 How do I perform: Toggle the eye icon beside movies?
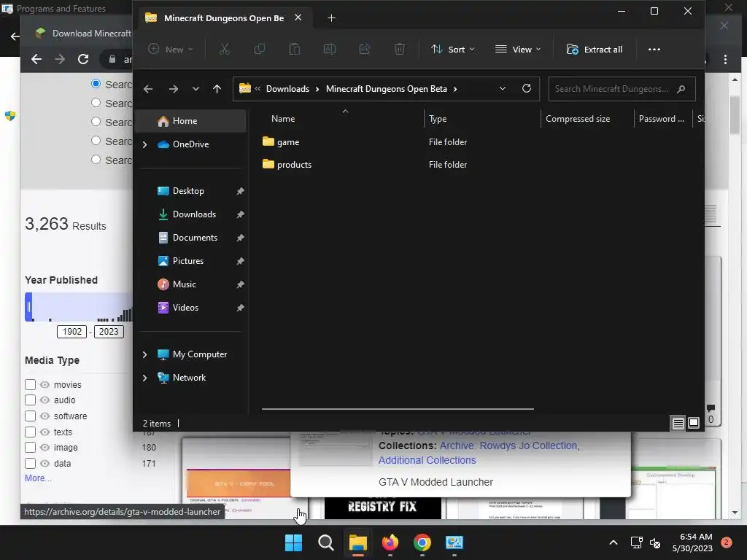pyautogui.click(x=44, y=384)
